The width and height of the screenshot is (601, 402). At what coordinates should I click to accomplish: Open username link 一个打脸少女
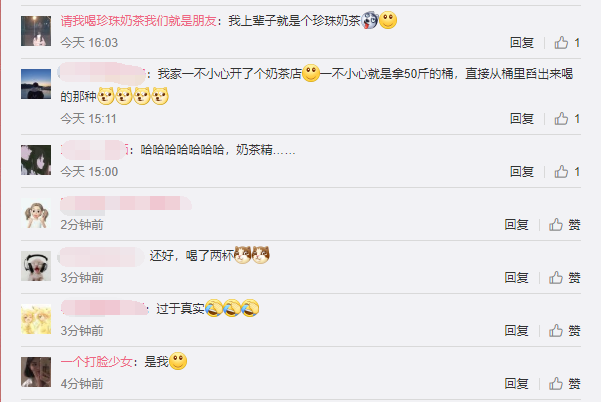pyautogui.click(x=97, y=361)
